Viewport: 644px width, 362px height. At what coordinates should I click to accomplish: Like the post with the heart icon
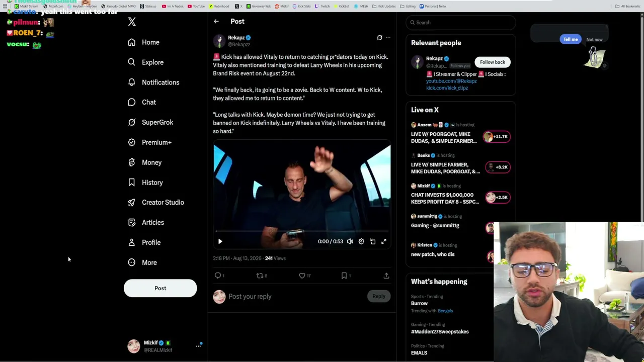click(x=302, y=276)
